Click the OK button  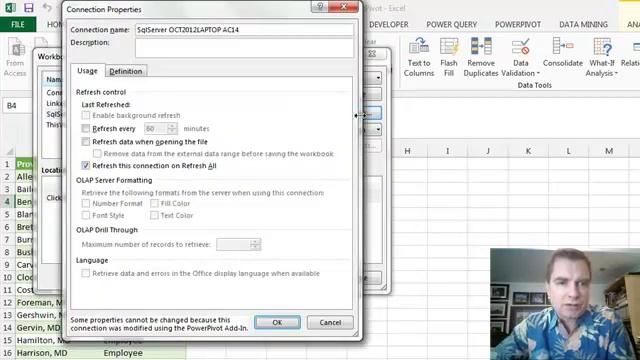[x=277, y=322]
